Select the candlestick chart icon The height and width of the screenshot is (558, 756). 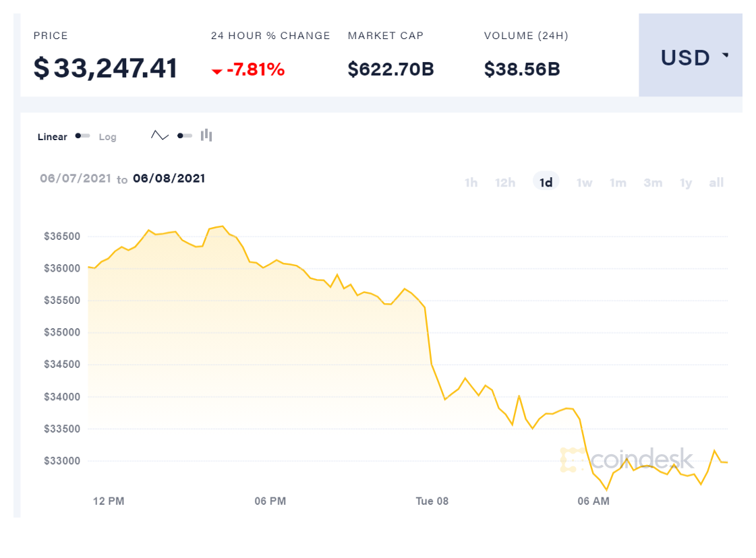(206, 135)
